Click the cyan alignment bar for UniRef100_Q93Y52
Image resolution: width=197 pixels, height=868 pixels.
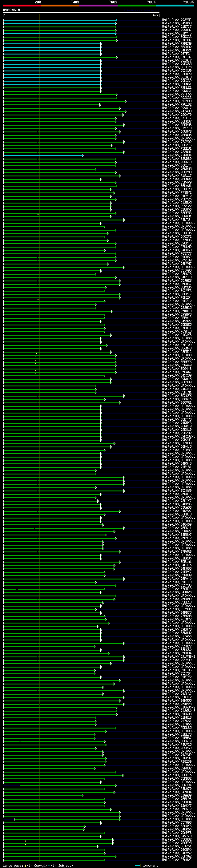tap(60, 20)
